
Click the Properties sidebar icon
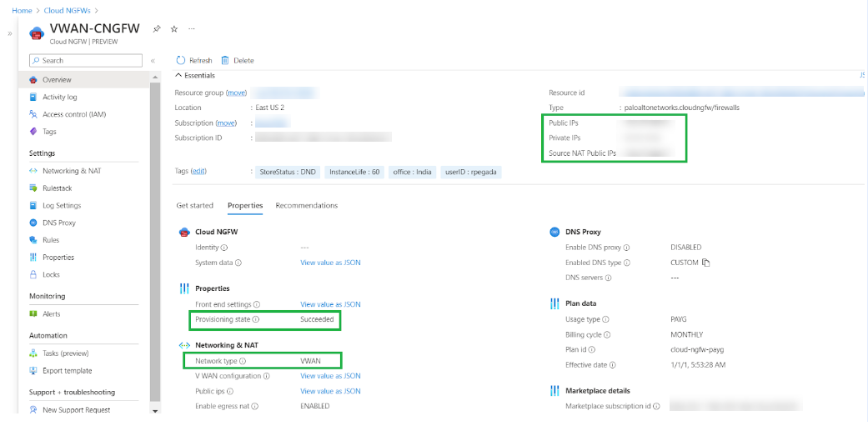click(33, 258)
